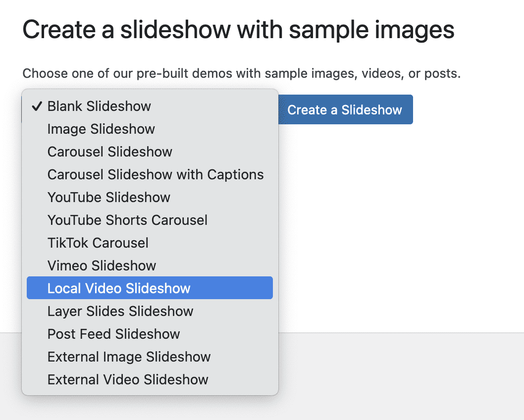Click the "Create a slideshow with sample images" heading
Screen dimensions: 524x420
238,30
